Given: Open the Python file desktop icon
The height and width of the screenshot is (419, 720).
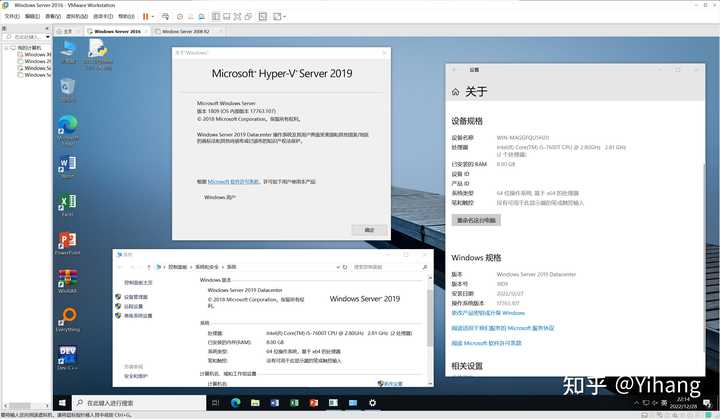Looking at the screenshot, I should coord(98,54).
